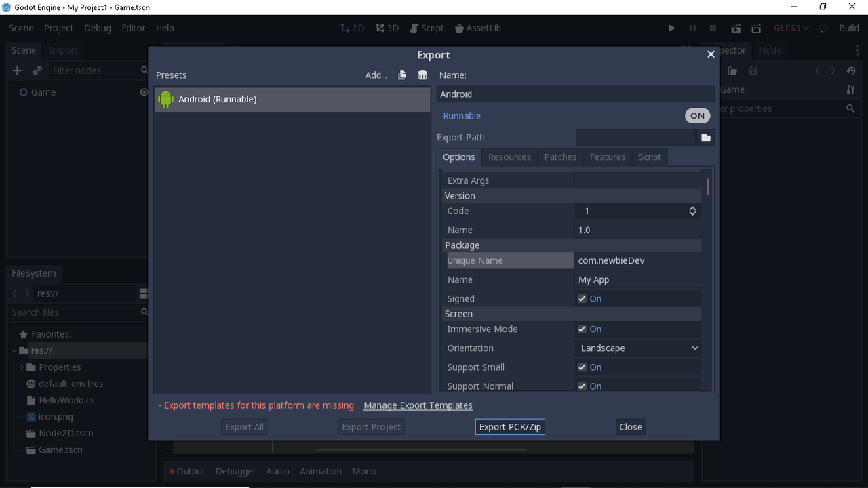Open the Scene menu
This screenshot has height=488, width=868.
tap(21, 28)
